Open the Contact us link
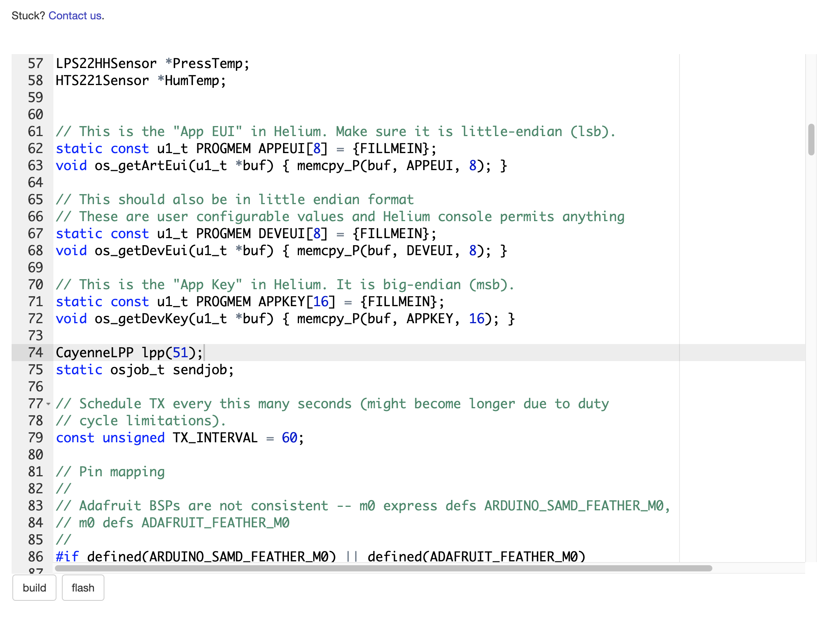This screenshot has width=840, height=641. (x=75, y=16)
